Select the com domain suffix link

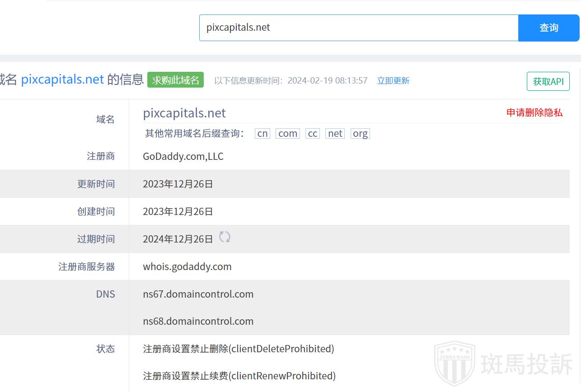pos(288,133)
